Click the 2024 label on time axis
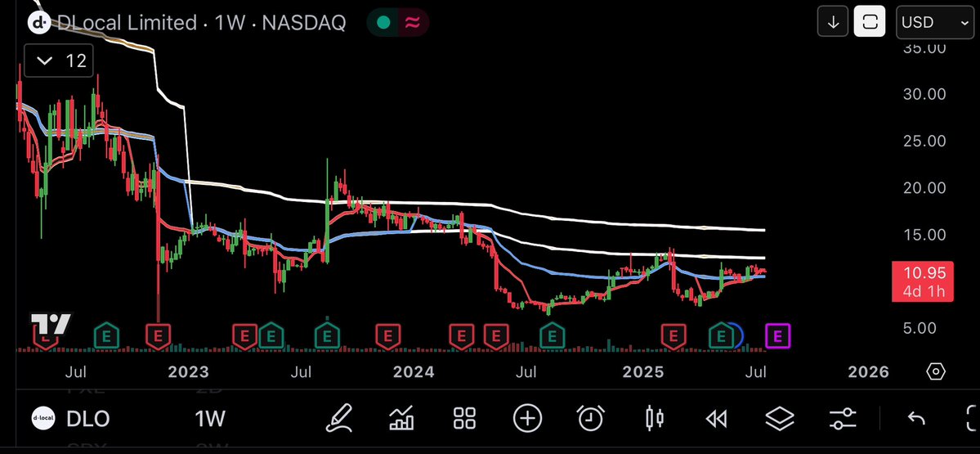Viewport: 980px width, 454px height. point(413,372)
